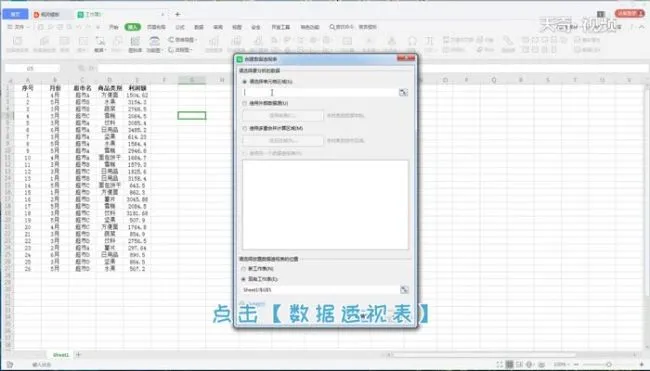Click the flowchart (流程图) ribbon item
This screenshot has width=650, height=371.
tap(180, 50)
